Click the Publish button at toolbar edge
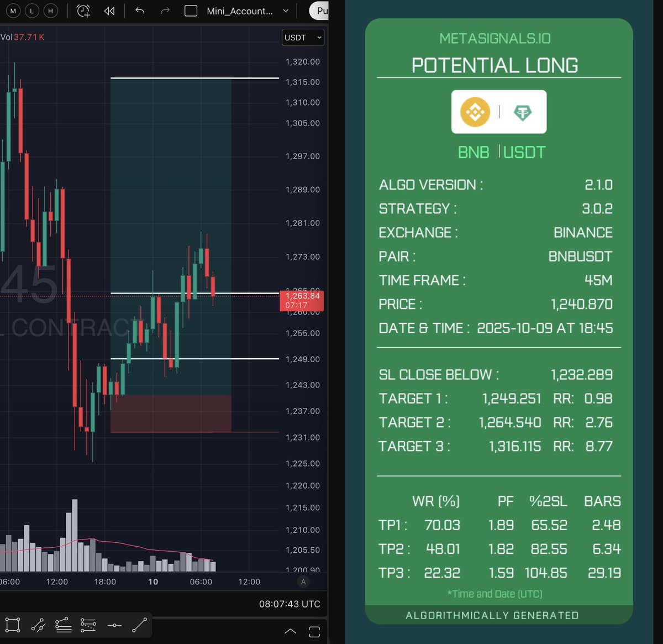The image size is (663, 644). click(319, 11)
